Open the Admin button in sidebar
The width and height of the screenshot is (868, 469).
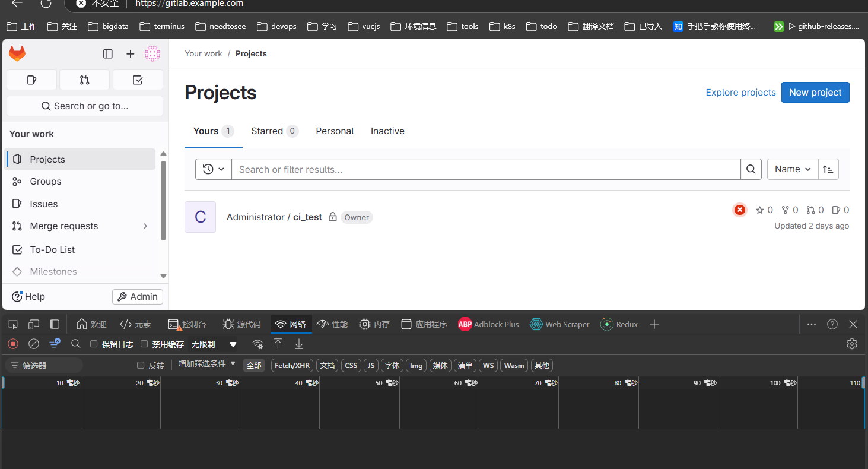[x=138, y=296]
